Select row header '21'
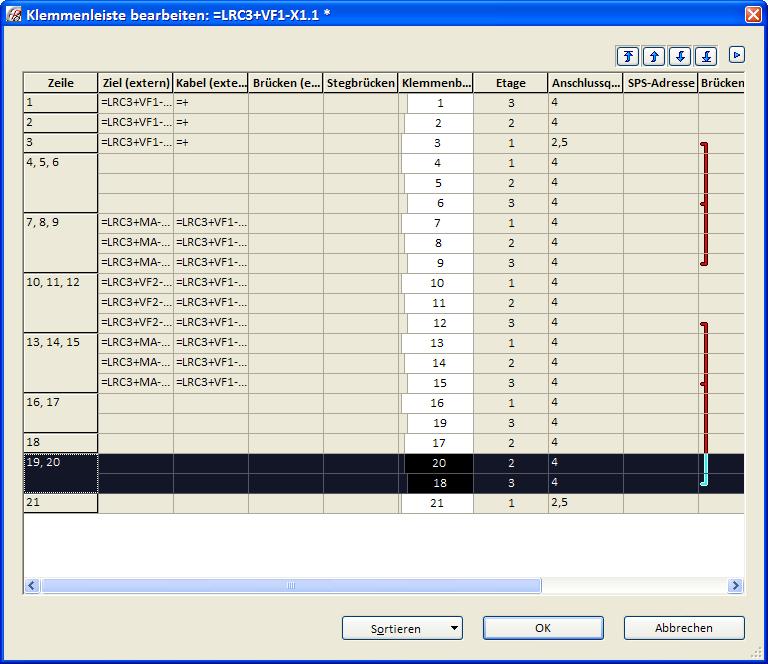This screenshot has width=768, height=664. pyautogui.click(x=61, y=503)
